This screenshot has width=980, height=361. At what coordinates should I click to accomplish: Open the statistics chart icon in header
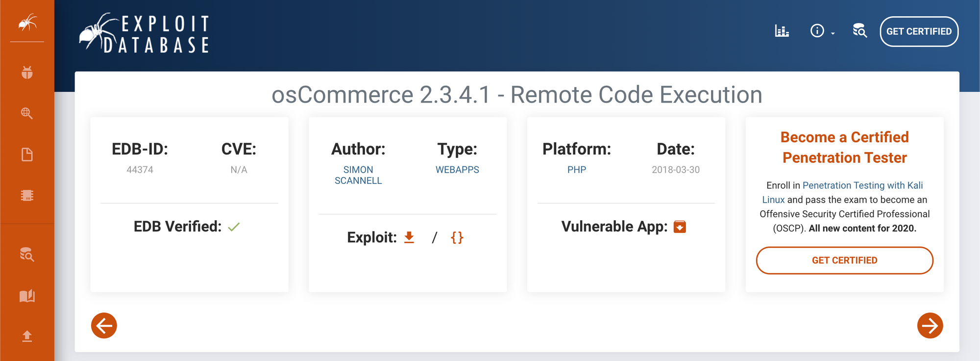pyautogui.click(x=782, y=31)
